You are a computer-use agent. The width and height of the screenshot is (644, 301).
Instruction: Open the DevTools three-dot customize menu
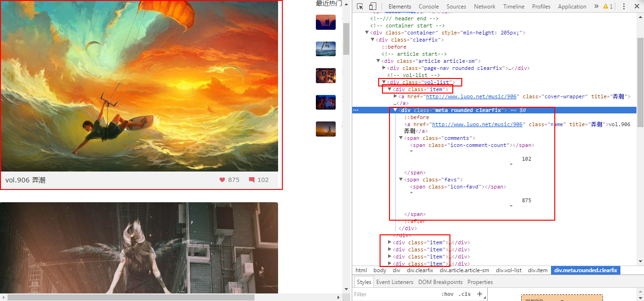pos(624,7)
